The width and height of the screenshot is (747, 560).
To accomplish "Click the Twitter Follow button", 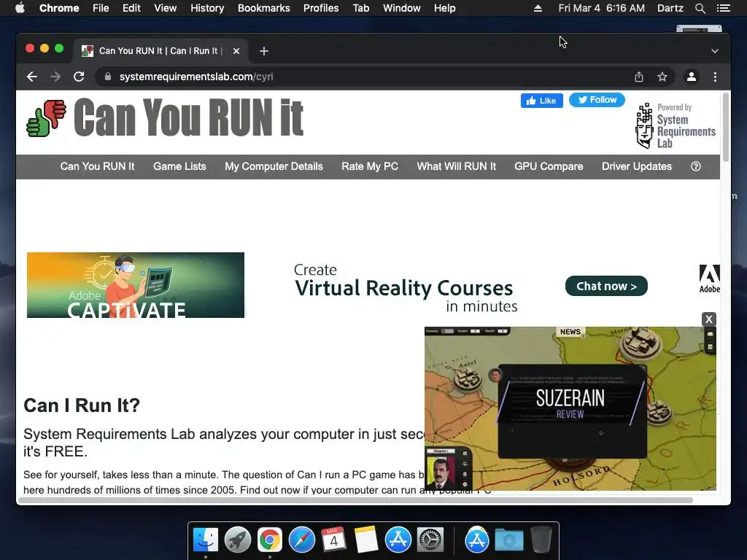I will (x=597, y=100).
